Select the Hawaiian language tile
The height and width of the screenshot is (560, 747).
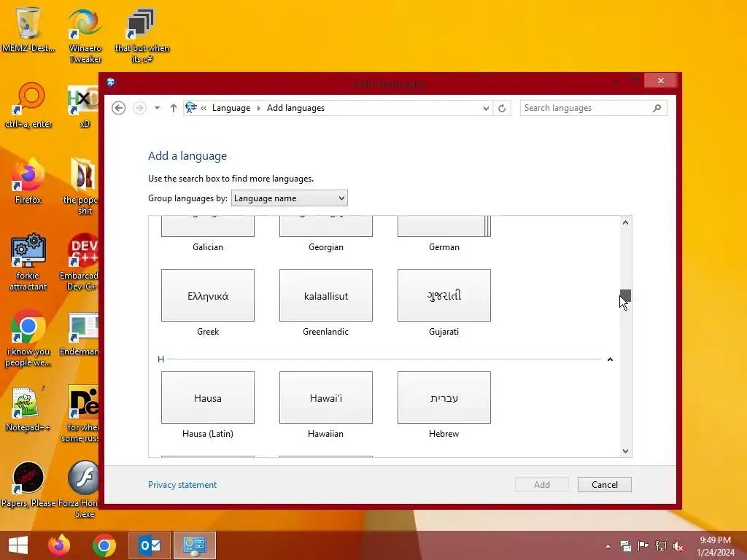pyautogui.click(x=326, y=397)
